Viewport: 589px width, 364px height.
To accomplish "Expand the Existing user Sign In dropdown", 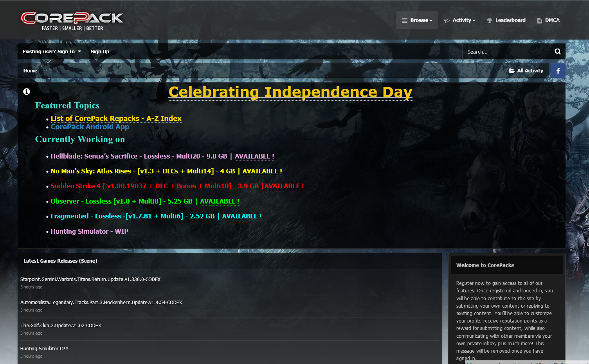I will pyautogui.click(x=52, y=52).
